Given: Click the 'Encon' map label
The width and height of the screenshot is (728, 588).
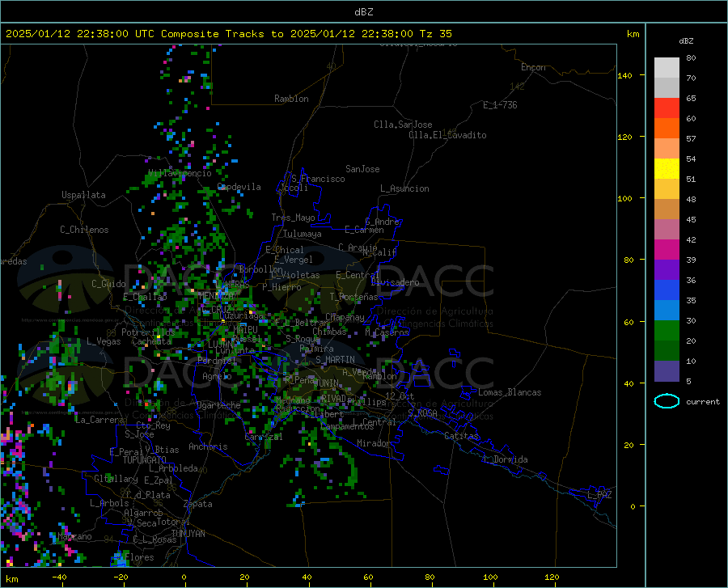Looking at the screenshot, I should [533, 67].
